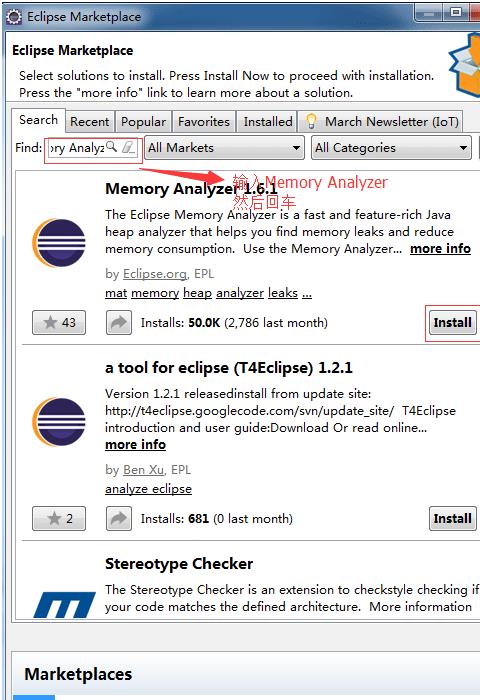Open the March Newsletter (IoT) tab

pyautogui.click(x=380, y=122)
